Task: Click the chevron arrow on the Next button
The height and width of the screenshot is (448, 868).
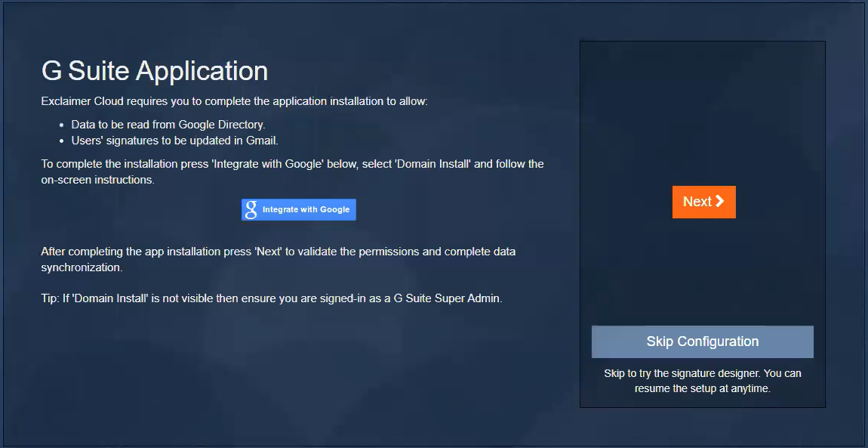Action: [x=719, y=201]
